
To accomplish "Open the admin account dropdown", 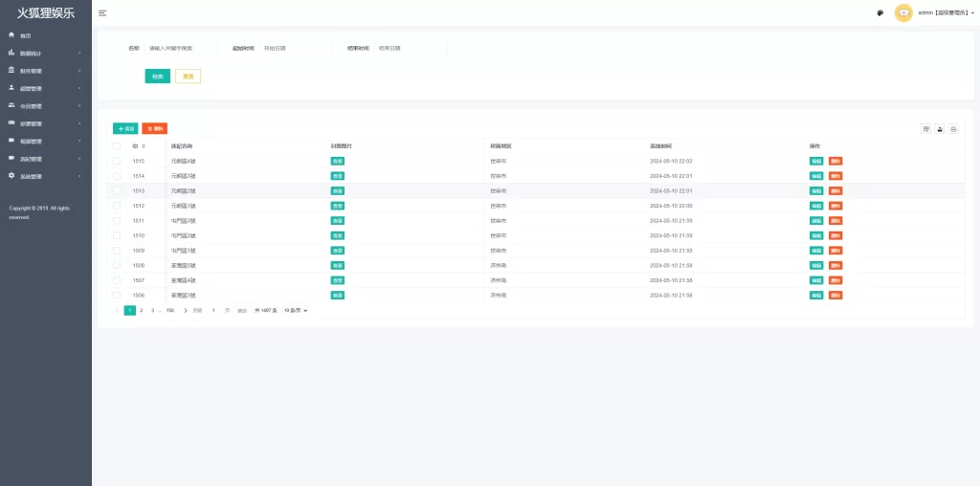I will (x=947, y=12).
